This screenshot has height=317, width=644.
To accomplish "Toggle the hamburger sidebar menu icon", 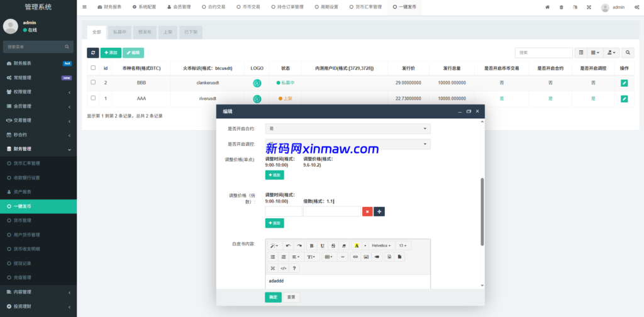I will [84, 7].
